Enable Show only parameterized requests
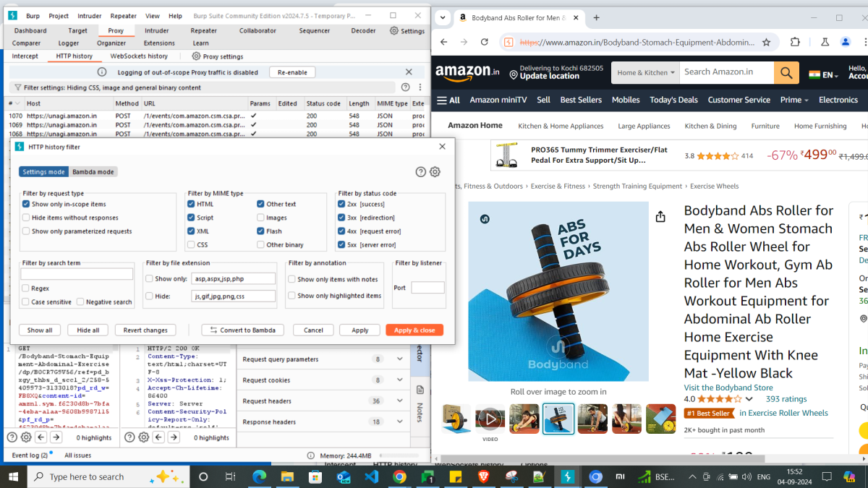 coord(26,231)
